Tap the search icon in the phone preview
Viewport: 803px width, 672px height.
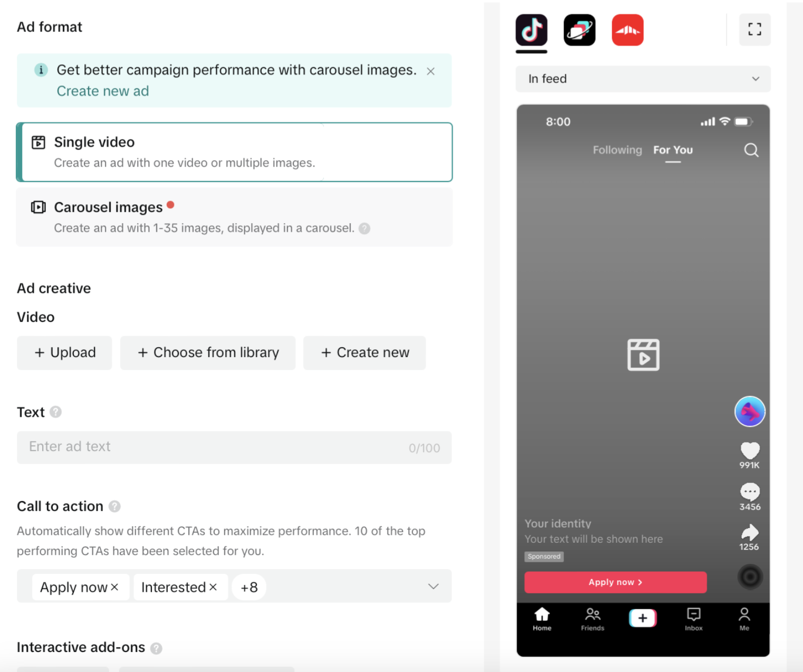(x=751, y=150)
